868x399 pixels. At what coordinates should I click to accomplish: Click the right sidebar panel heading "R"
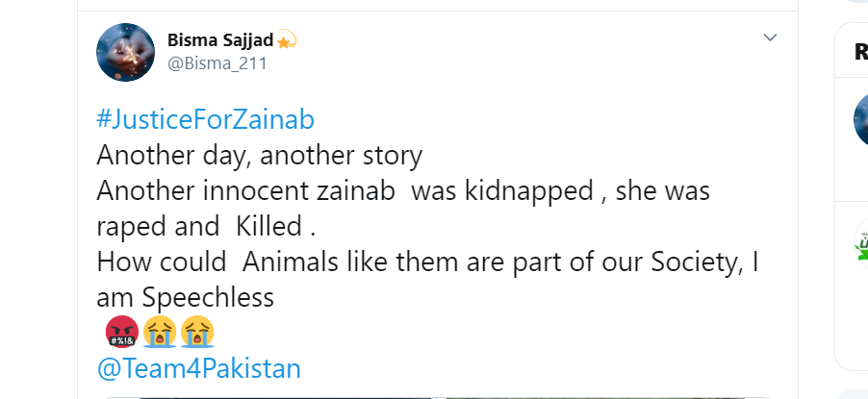click(860, 52)
